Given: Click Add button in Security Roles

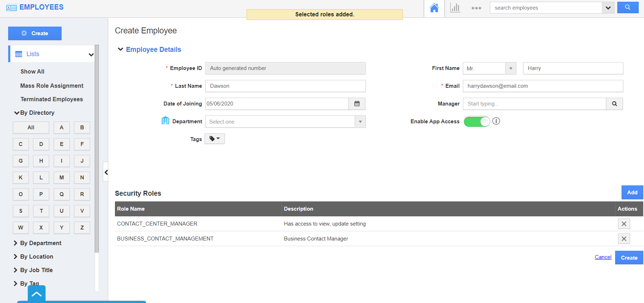Looking at the screenshot, I should (x=632, y=193).
